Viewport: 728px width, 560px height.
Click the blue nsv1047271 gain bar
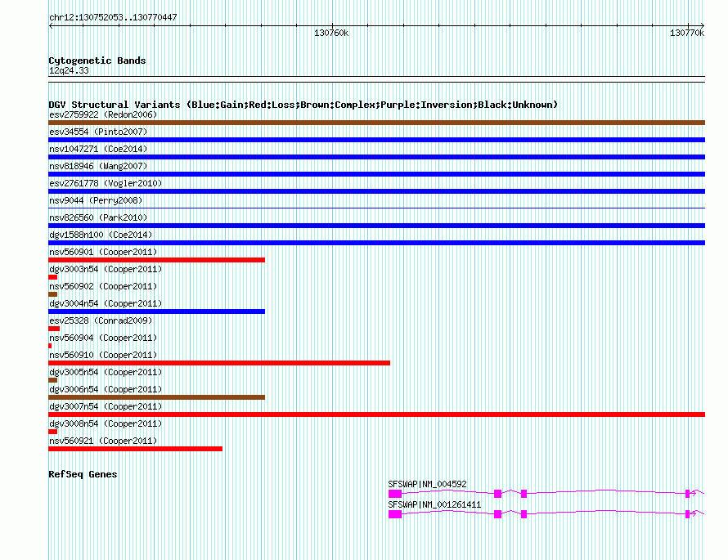376,157
